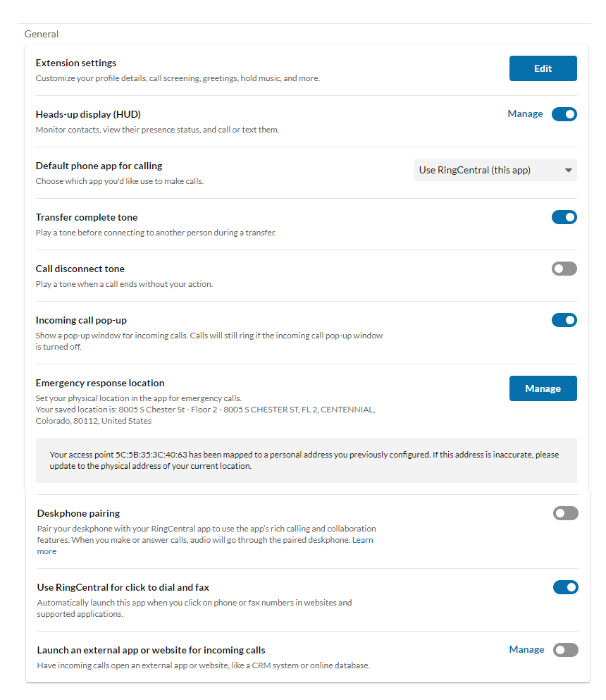Click the Extension settings title text
This screenshot has height=700, width=606.
[x=76, y=63]
